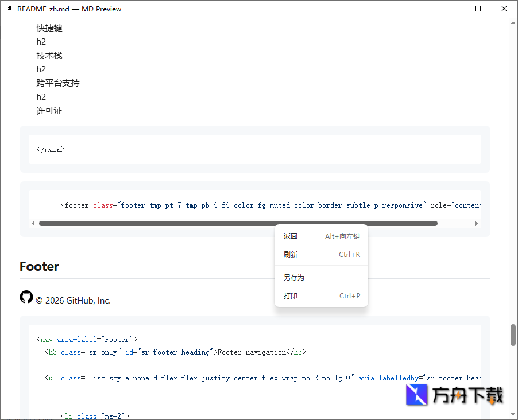Maximize the MD Preview window
Viewport: 518px width, 420px height.
[x=478, y=9]
